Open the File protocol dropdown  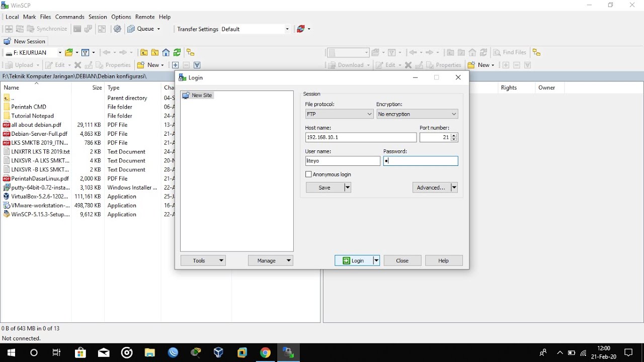(340, 114)
